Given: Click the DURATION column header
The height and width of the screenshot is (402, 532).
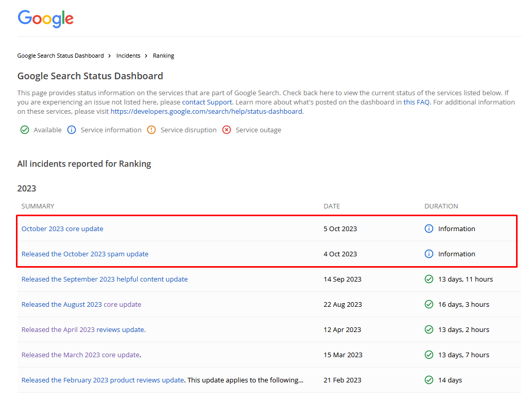Looking at the screenshot, I should pyautogui.click(x=441, y=206).
